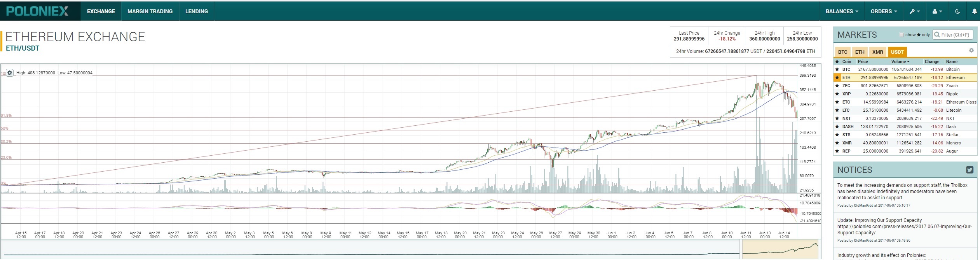Click the 23.6% Fibonacci level label

6,158
